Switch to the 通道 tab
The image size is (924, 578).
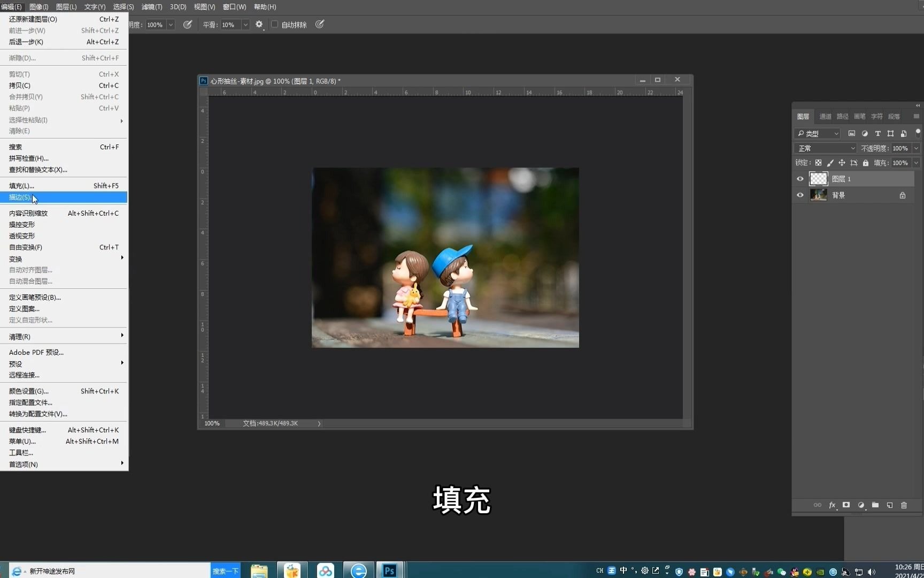[825, 116]
